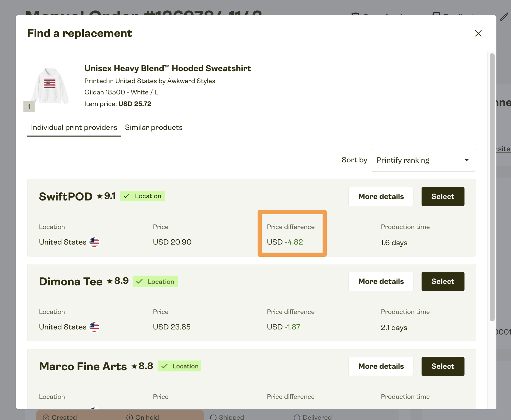The image size is (511, 420).
Task: Select the Delivered status circle
Action: point(297,417)
